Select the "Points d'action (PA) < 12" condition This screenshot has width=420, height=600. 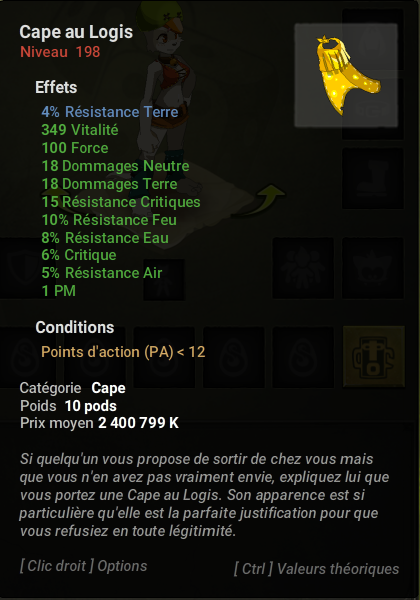(x=123, y=352)
